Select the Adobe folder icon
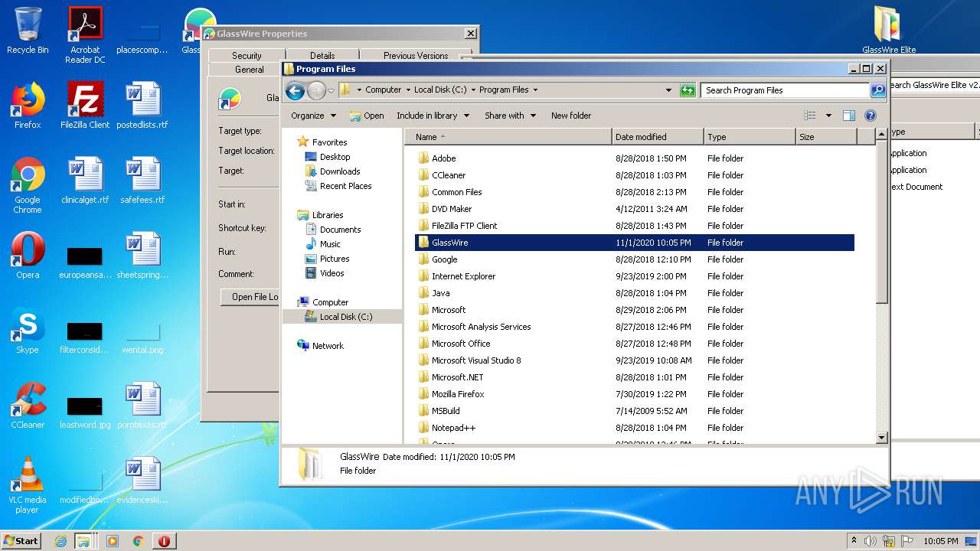 [x=423, y=158]
